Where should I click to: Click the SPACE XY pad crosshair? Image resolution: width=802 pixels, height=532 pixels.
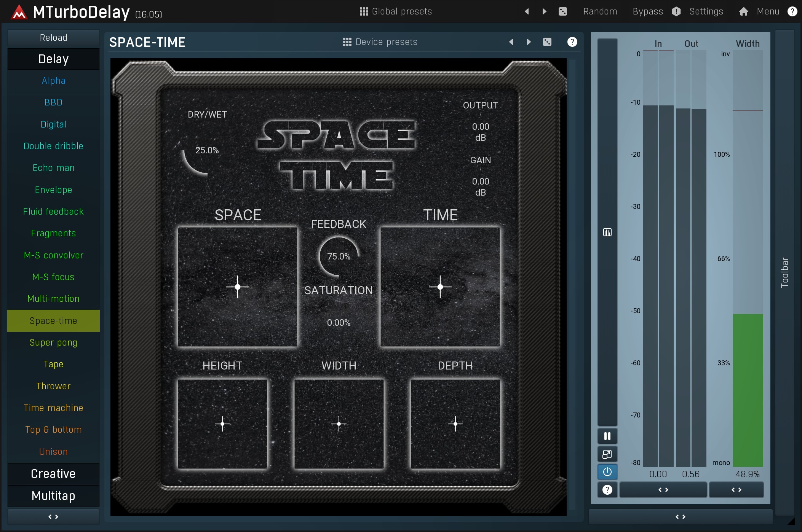(238, 287)
